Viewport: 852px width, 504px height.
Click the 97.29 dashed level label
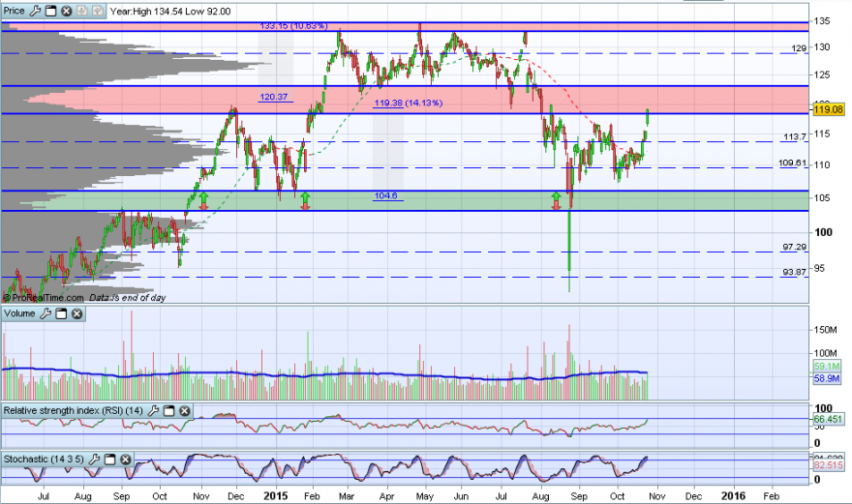tap(795, 247)
